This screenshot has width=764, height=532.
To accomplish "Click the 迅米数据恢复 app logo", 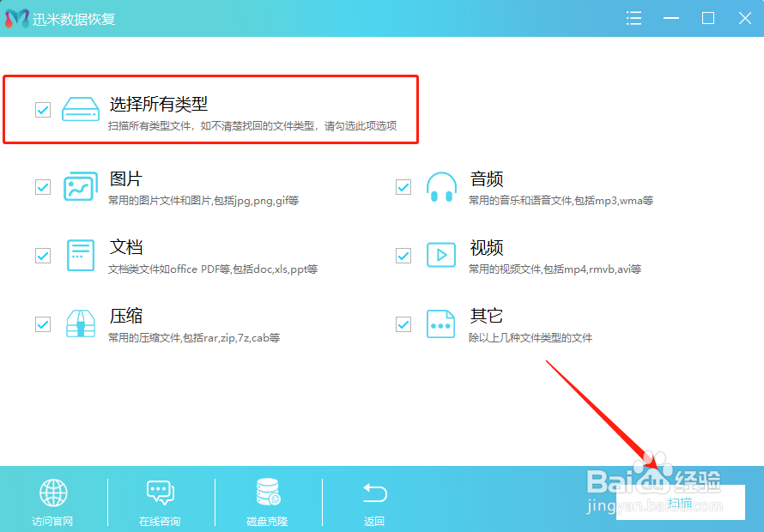I will point(17,19).
